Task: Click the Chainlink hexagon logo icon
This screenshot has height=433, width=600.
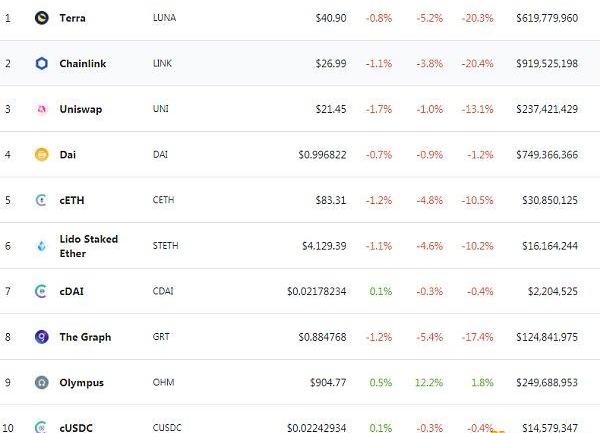Action: [x=41, y=64]
